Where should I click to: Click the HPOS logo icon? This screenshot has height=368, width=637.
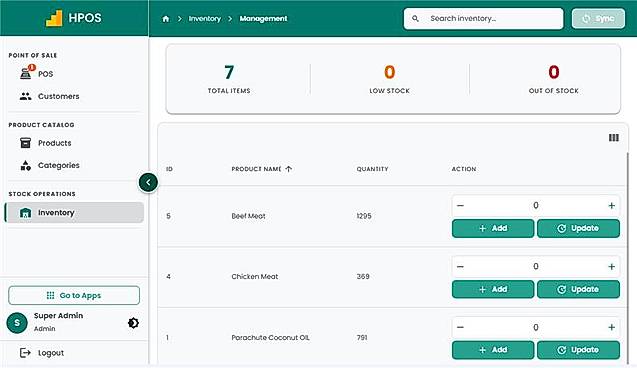point(54,18)
